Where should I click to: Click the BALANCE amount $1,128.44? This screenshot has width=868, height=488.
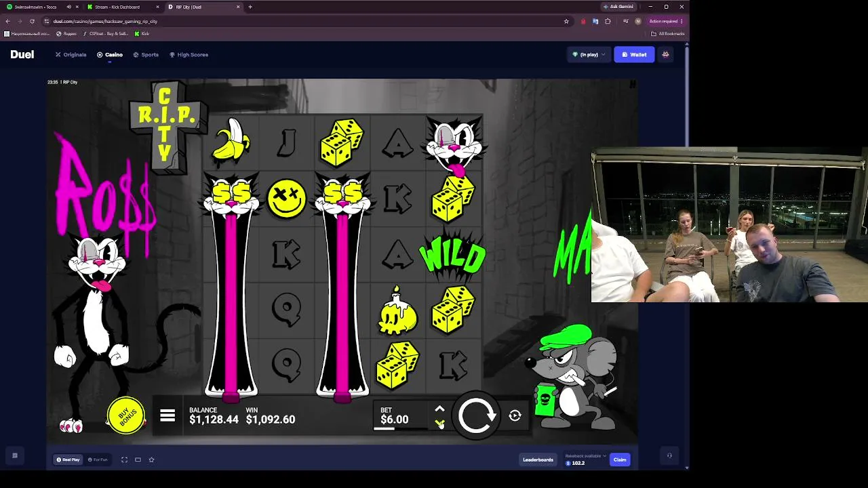[x=214, y=420]
